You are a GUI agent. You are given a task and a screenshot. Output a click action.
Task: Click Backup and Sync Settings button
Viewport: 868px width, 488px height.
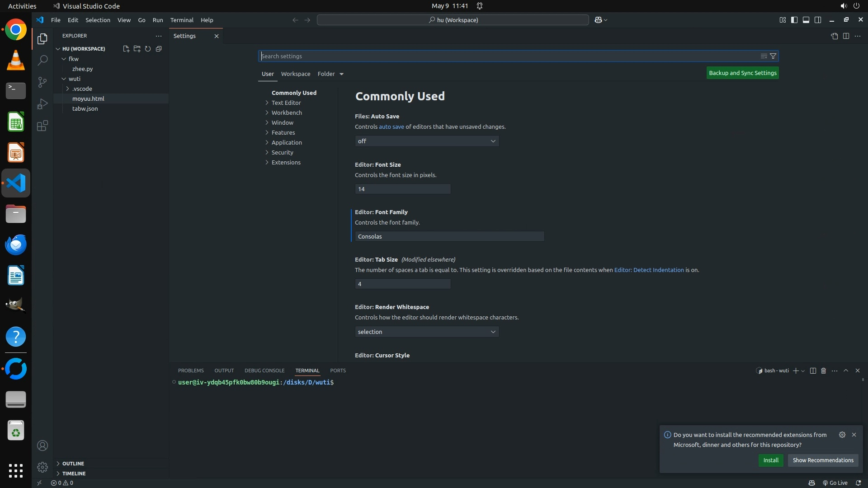click(742, 73)
